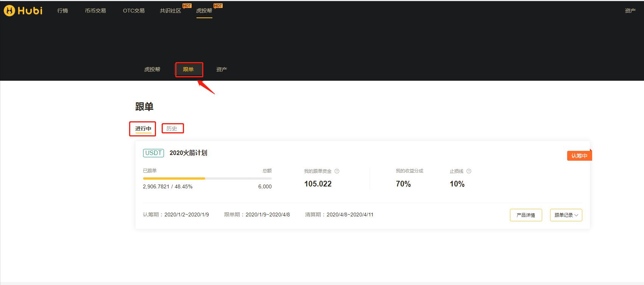Image resolution: width=644 pixels, height=285 pixels.
Task: Click the 我的收益分成 label
Action: 409,171
